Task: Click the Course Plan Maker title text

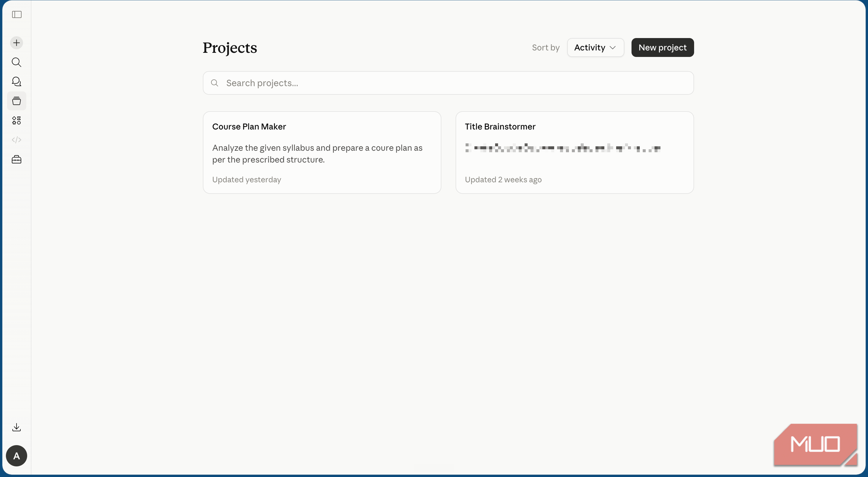Action: (249, 127)
